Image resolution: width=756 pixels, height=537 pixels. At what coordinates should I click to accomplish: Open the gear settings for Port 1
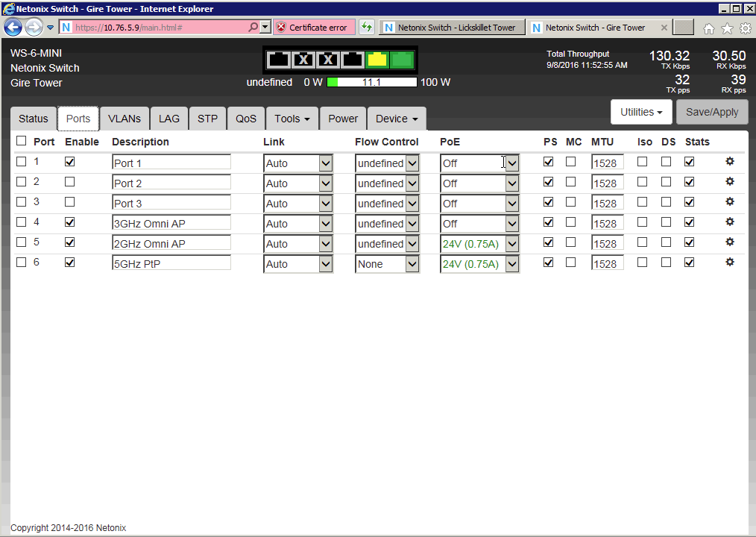point(730,161)
